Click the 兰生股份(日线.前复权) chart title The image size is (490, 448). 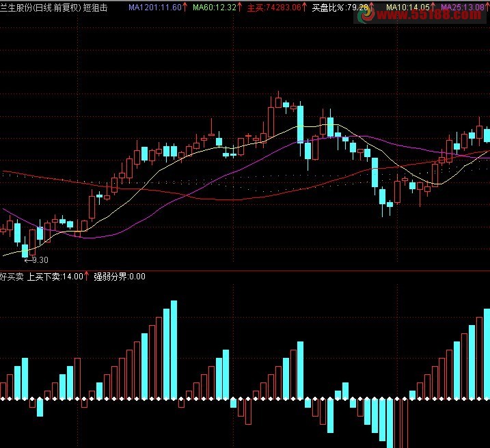(40, 8)
